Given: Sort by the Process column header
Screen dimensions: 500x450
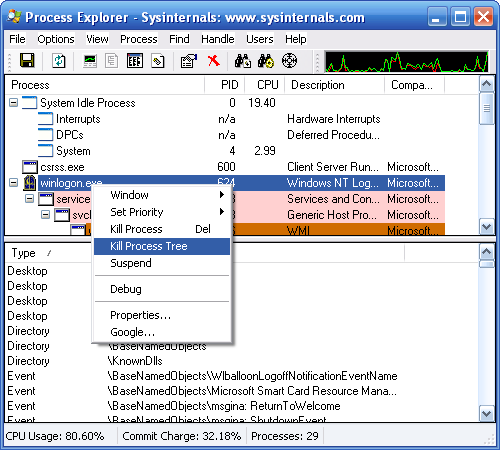Looking at the screenshot, I should coord(105,85).
